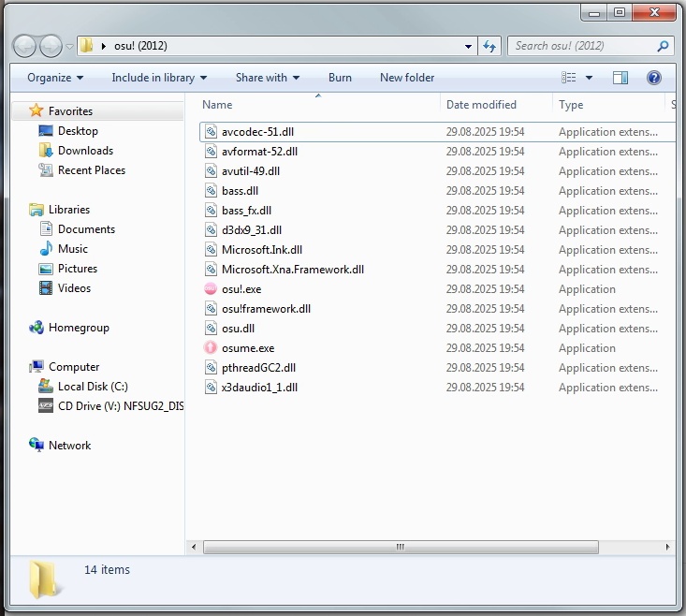
Task: Select the pthreadGC2.dll file name
Action: click(258, 368)
